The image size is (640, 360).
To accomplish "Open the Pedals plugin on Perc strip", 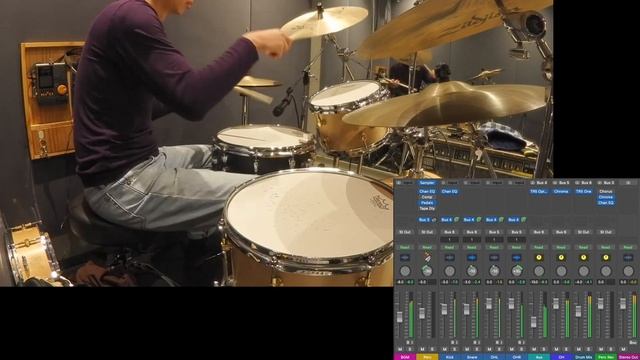I will [x=427, y=203].
